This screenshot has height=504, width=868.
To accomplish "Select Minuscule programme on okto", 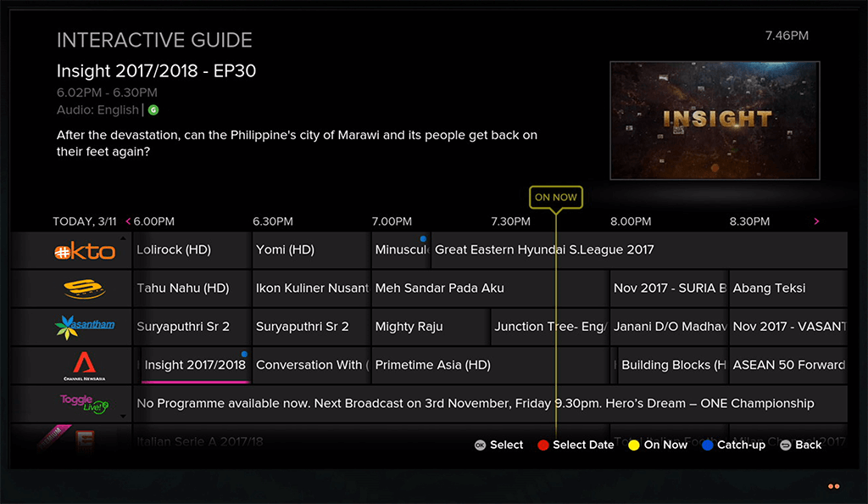I will pos(401,249).
